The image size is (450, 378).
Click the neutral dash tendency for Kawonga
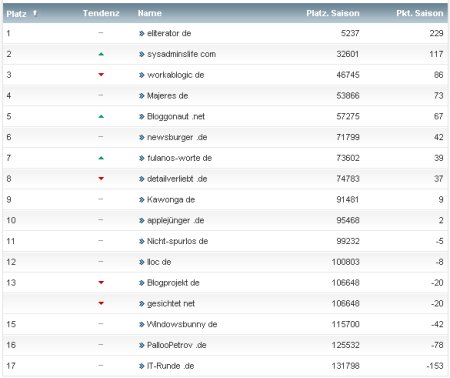[x=101, y=199]
